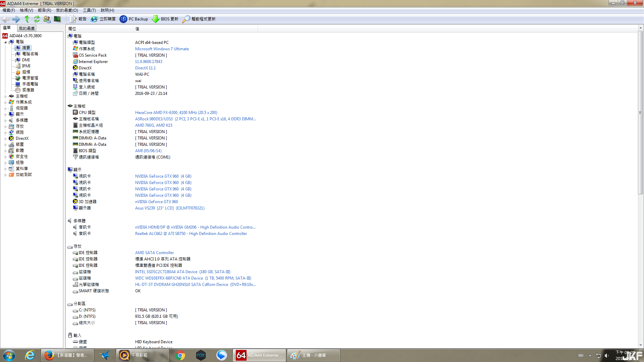Open the user management people icon
The height and width of the screenshot is (362, 644).
coord(47,19)
